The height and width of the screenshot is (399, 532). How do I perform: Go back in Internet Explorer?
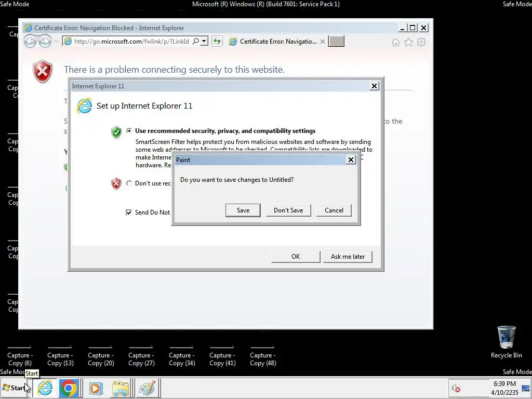[30, 42]
